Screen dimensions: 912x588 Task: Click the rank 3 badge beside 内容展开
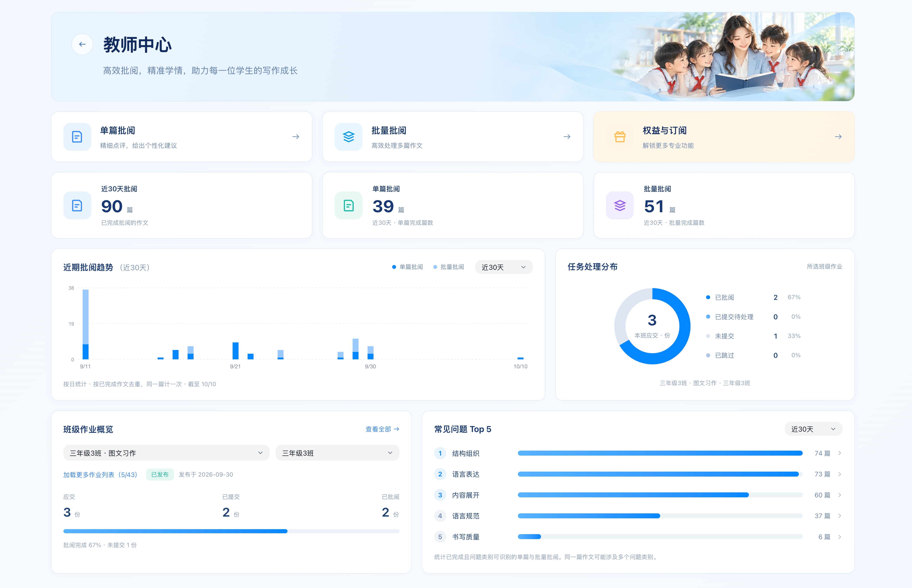[440, 495]
